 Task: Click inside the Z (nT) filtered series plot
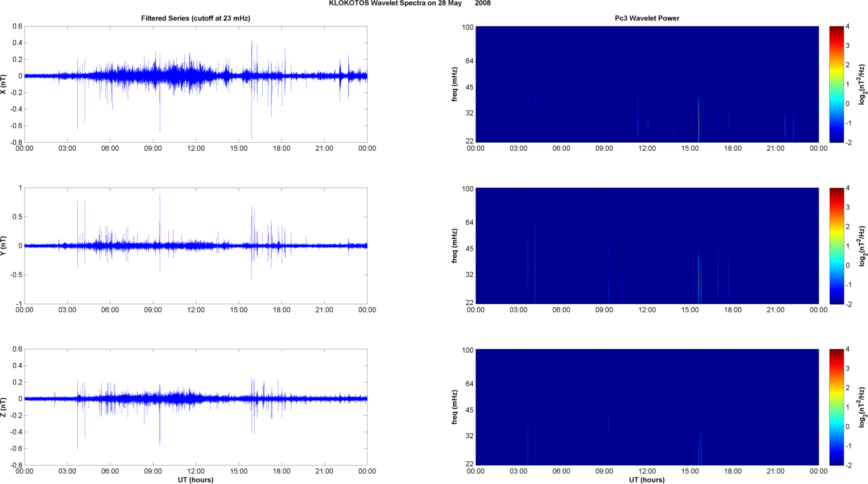tap(196, 407)
